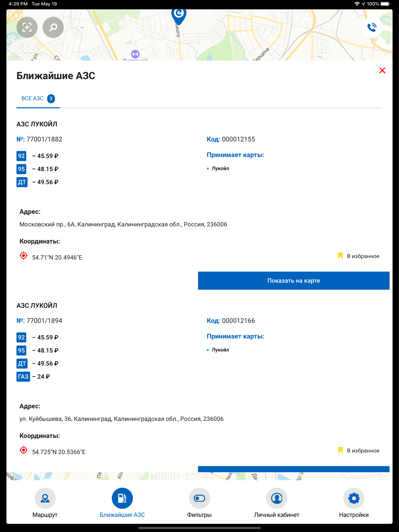This screenshot has height=532, width=399.
Task: Select station code 000012155
Action: pyautogui.click(x=231, y=139)
